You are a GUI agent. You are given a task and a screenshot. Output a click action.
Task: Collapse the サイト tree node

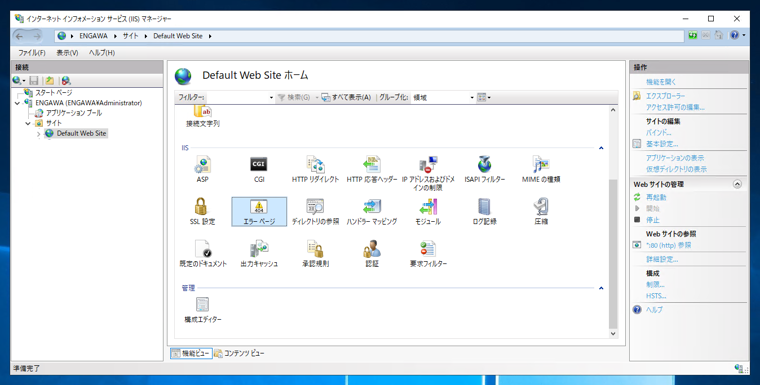[x=28, y=123]
